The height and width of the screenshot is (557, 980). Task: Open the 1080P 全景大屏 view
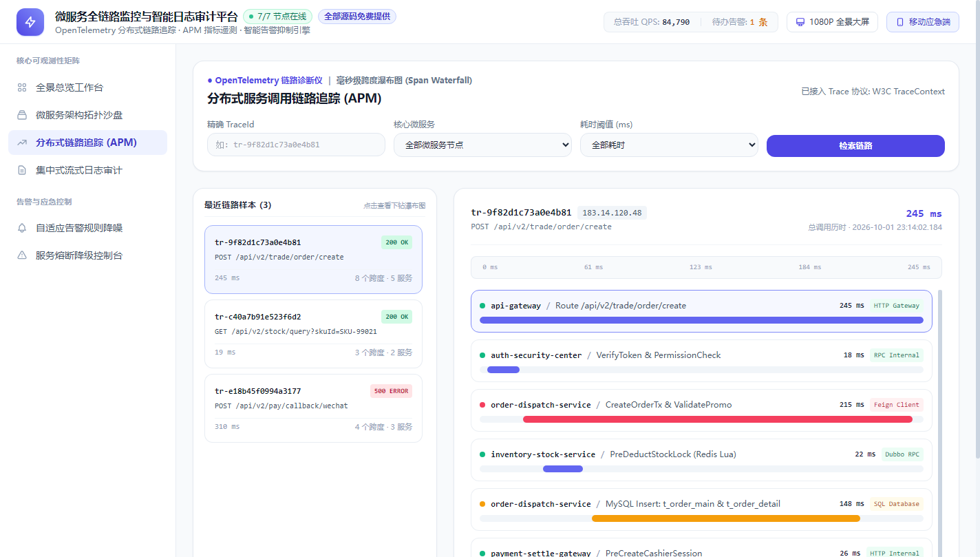[832, 22]
